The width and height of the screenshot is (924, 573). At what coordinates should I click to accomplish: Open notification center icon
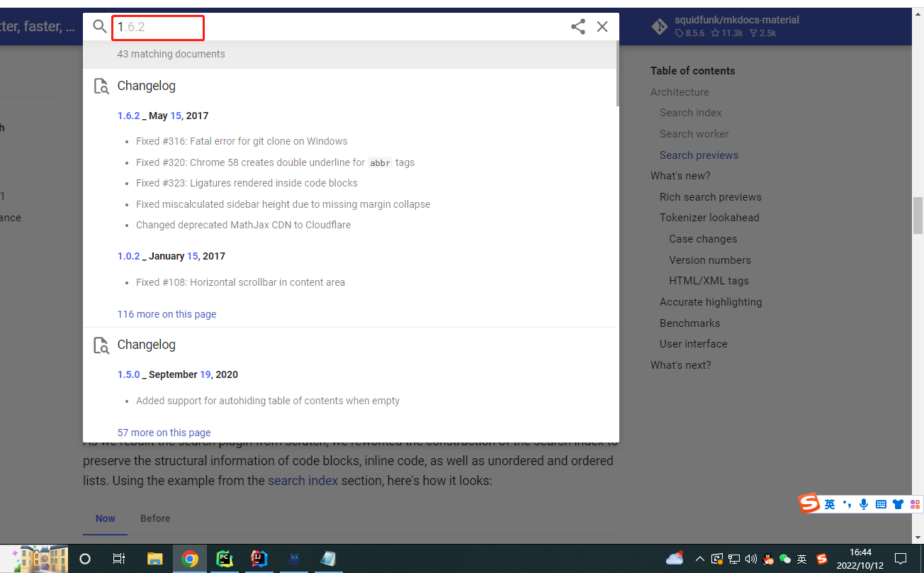901,559
